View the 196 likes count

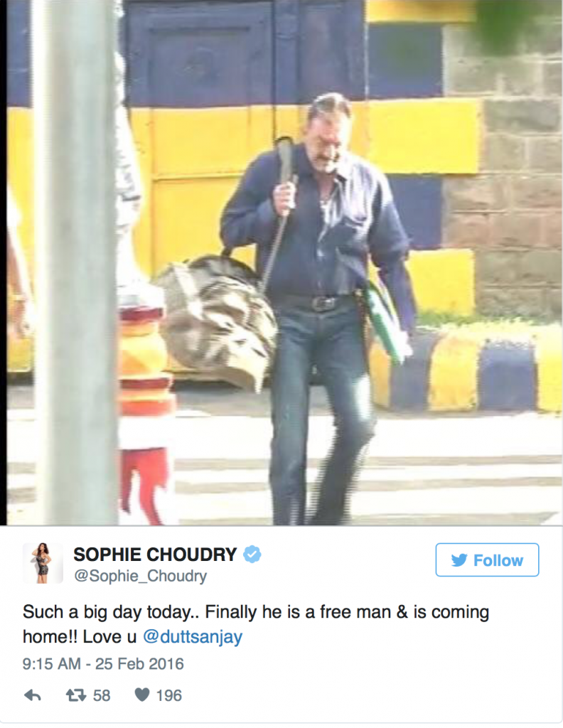click(x=169, y=695)
